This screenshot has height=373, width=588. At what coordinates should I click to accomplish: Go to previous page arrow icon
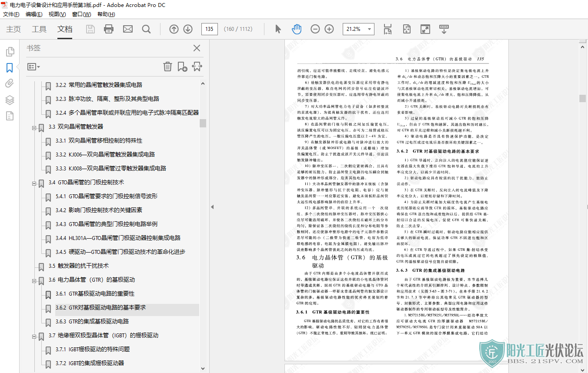(174, 29)
